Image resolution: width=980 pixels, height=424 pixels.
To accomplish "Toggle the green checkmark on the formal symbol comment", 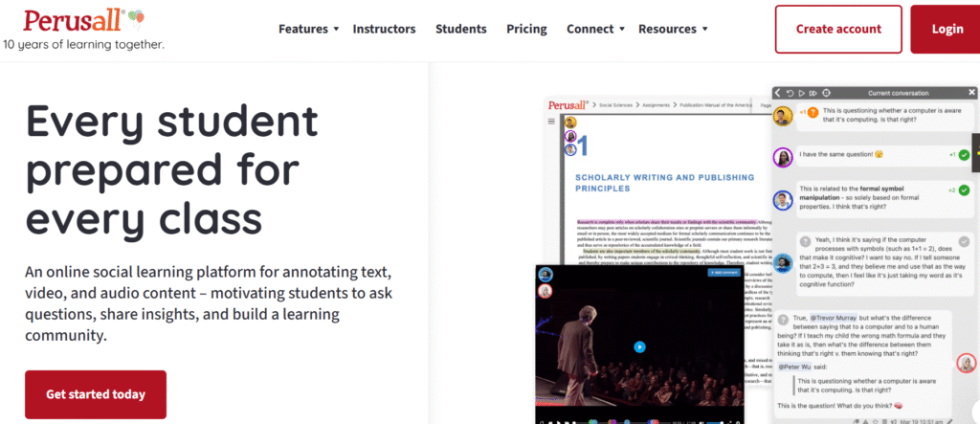I will pos(964,190).
